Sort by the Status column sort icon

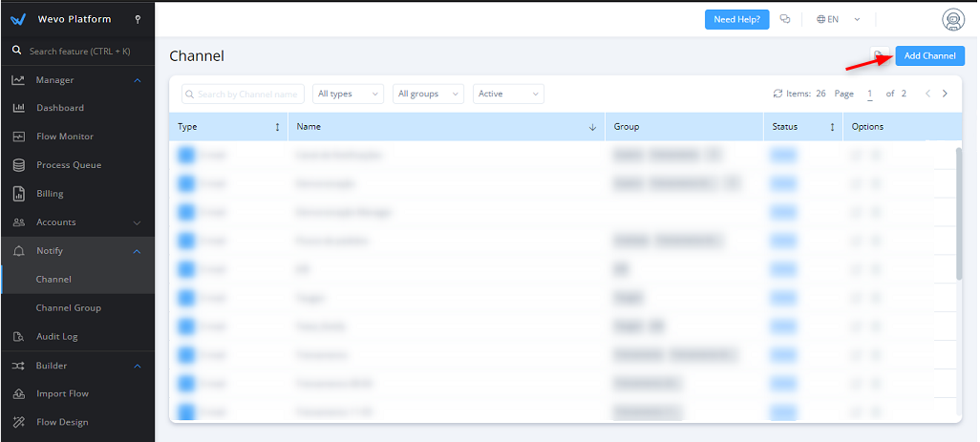833,127
